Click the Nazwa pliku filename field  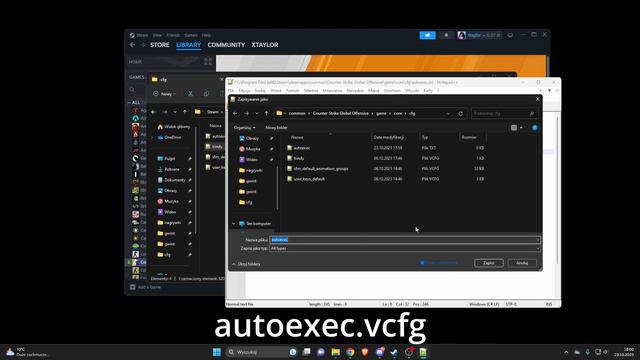pyautogui.click(x=404, y=240)
